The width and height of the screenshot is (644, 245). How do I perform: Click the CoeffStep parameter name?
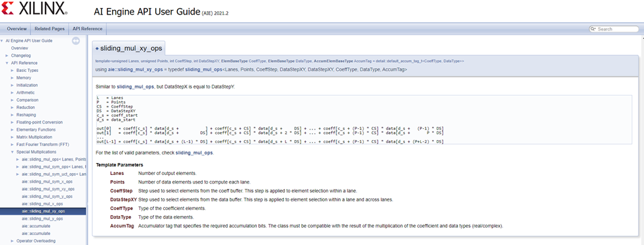coord(121,190)
